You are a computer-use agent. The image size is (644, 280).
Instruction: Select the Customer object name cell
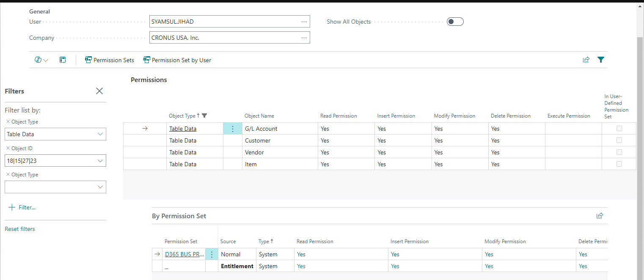(x=280, y=140)
